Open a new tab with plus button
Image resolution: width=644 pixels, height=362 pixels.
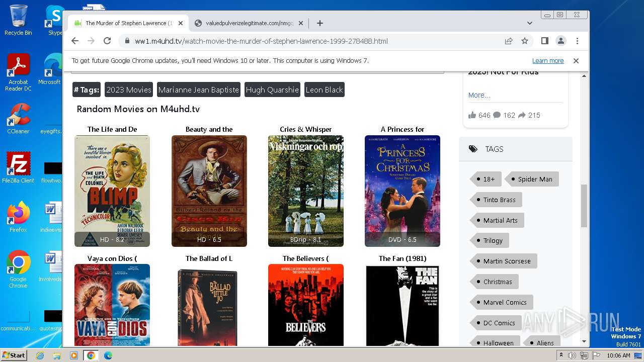(x=319, y=23)
